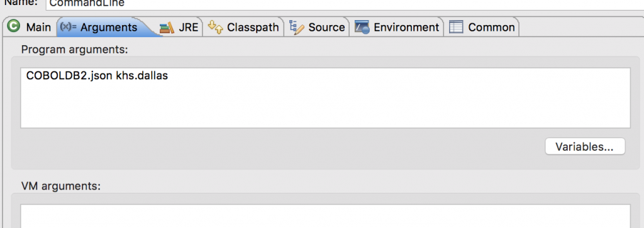Click the Source tab pencil icon
The image size is (644, 228).
(x=297, y=27)
